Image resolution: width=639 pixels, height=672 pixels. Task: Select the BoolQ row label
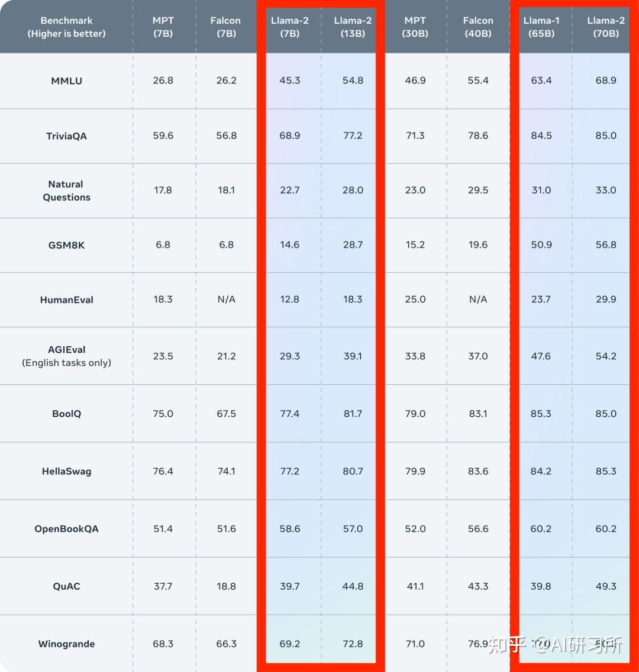pos(66,414)
